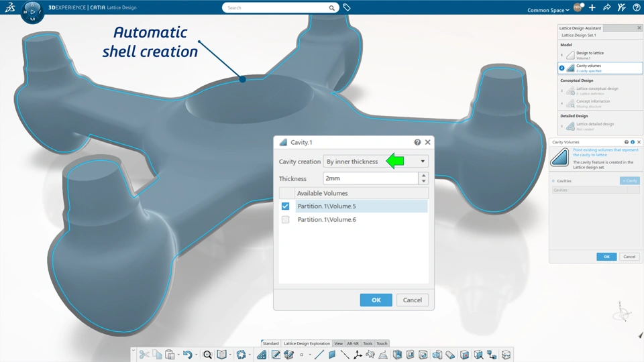Click the Available Volumes column header

(x=362, y=193)
